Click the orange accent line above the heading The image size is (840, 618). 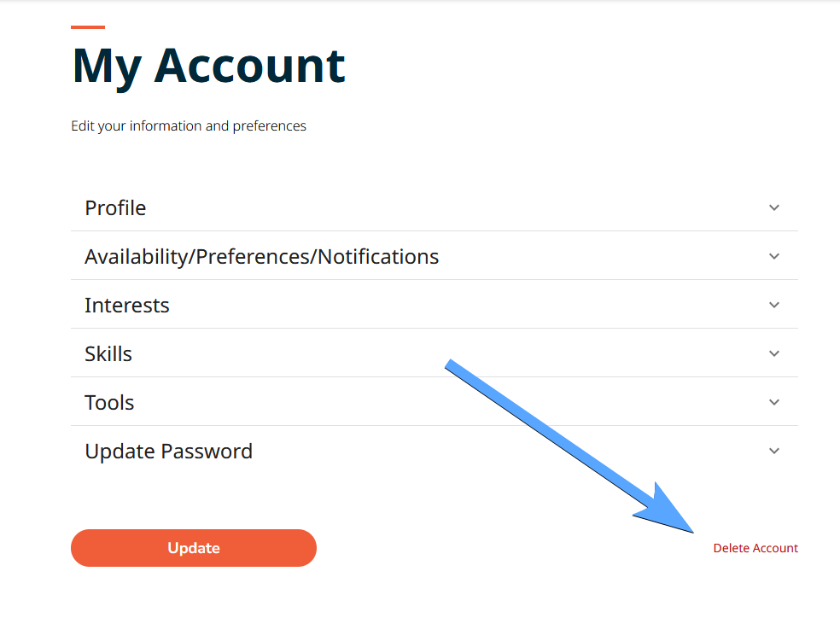[x=88, y=27]
